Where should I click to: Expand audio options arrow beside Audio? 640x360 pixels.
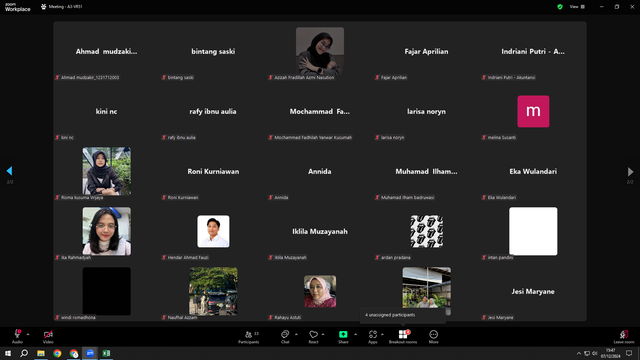click(x=28, y=334)
